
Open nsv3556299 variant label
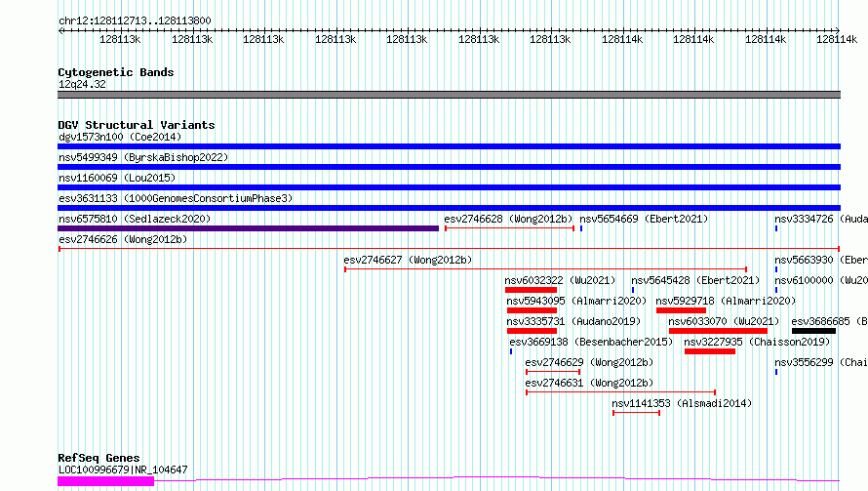point(821,362)
